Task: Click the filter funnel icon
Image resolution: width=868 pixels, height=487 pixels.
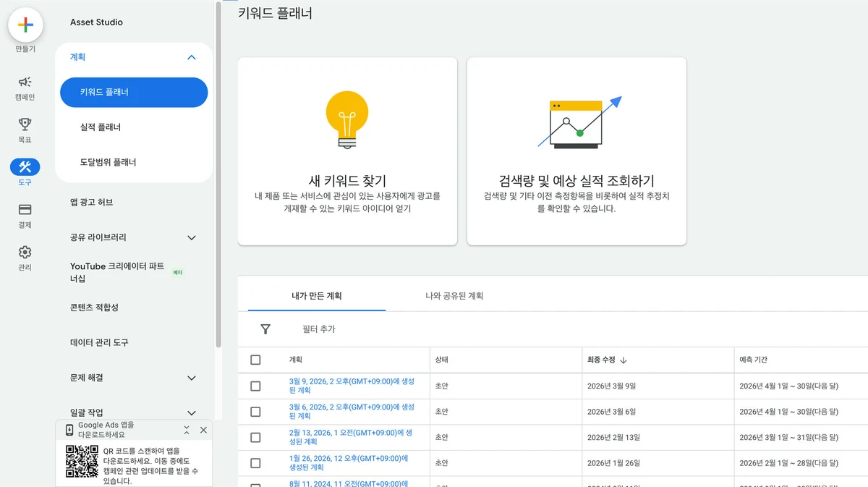Action: coord(265,329)
